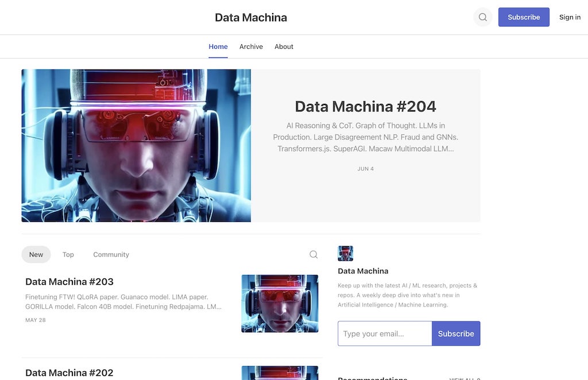Select the Top feed filter
Screen dimensions: 588x380
coord(68,254)
